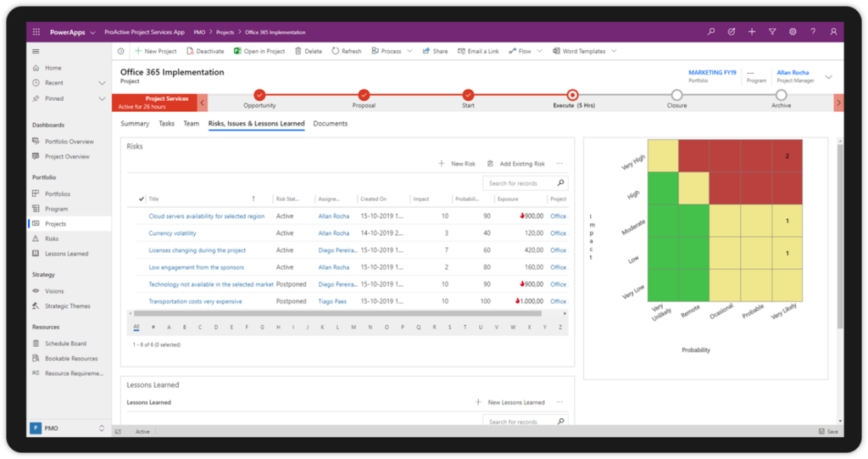Click the red matrix cell showing 2

pos(787,156)
